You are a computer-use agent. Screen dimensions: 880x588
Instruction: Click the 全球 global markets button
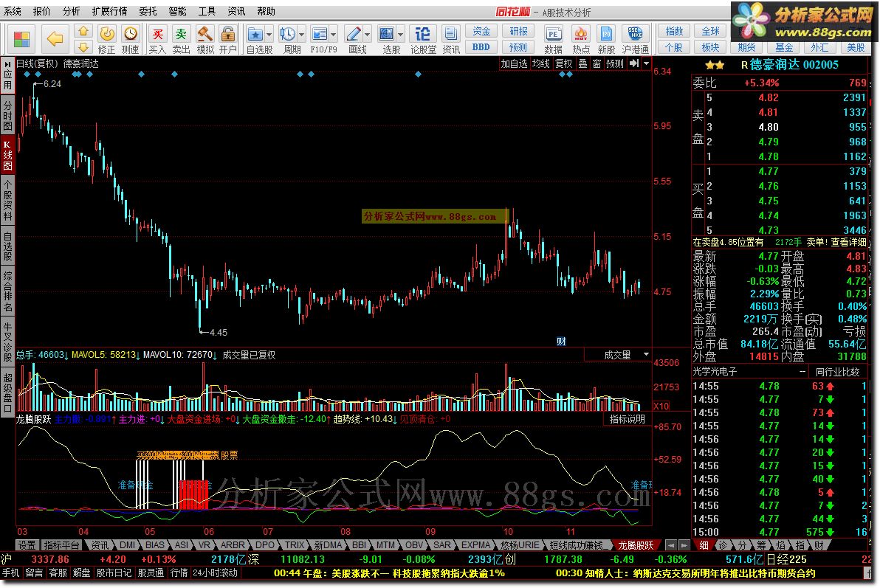pos(710,32)
